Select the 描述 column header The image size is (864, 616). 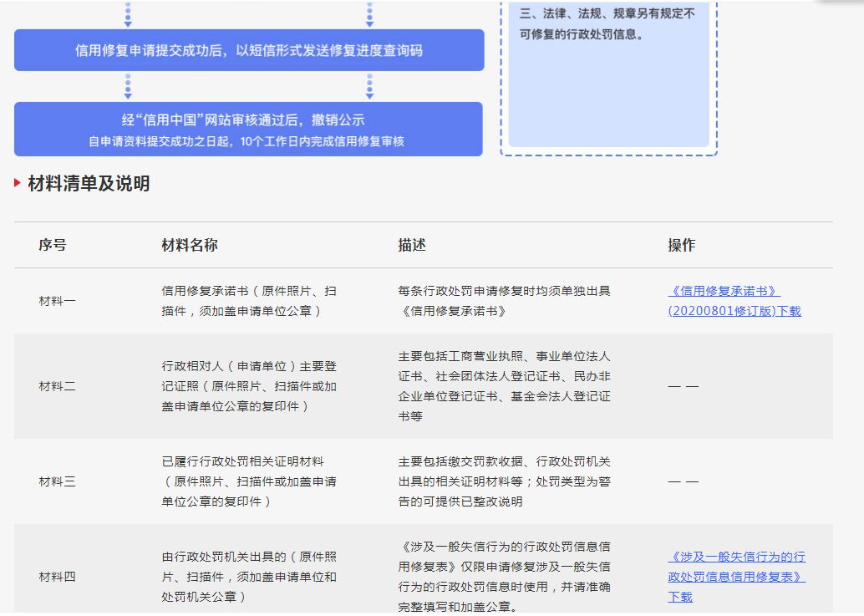point(412,245)
